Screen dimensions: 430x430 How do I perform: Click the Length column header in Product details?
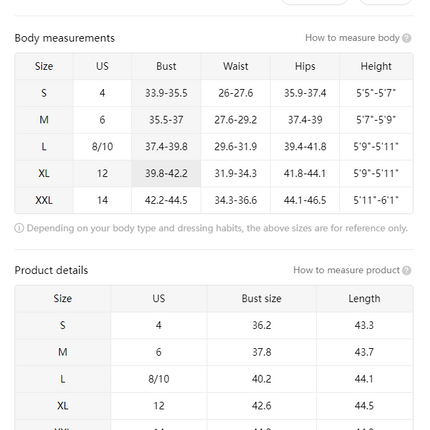[x=364, y=299]
